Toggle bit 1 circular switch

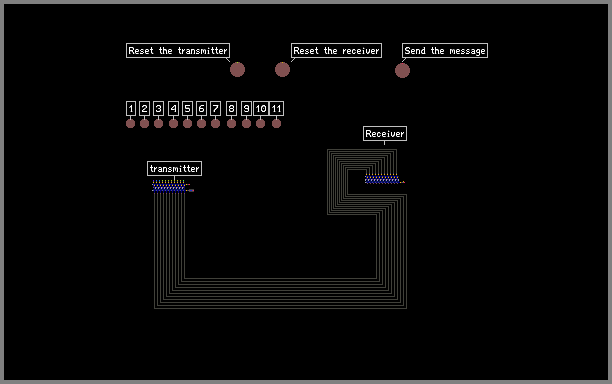coord(131,123)
